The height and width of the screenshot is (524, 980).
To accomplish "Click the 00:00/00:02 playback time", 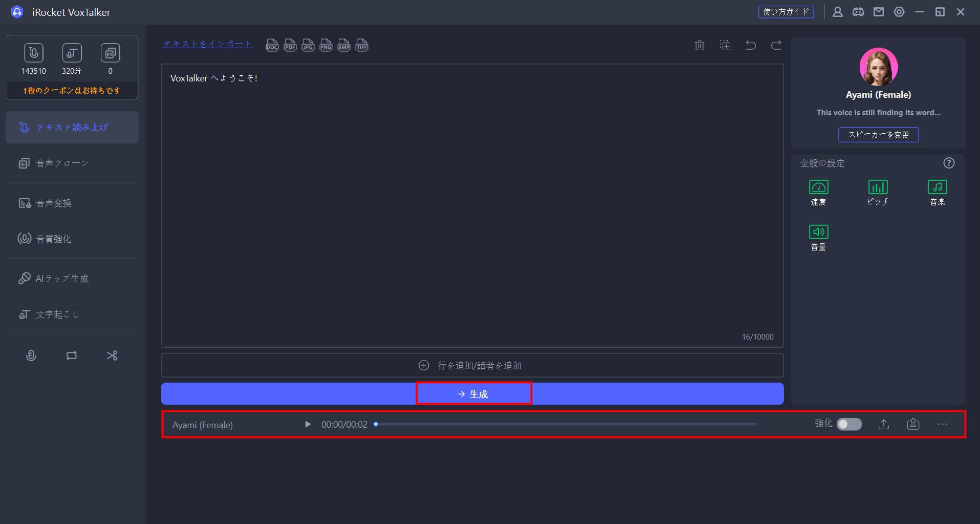I will [x=344, y=425].
